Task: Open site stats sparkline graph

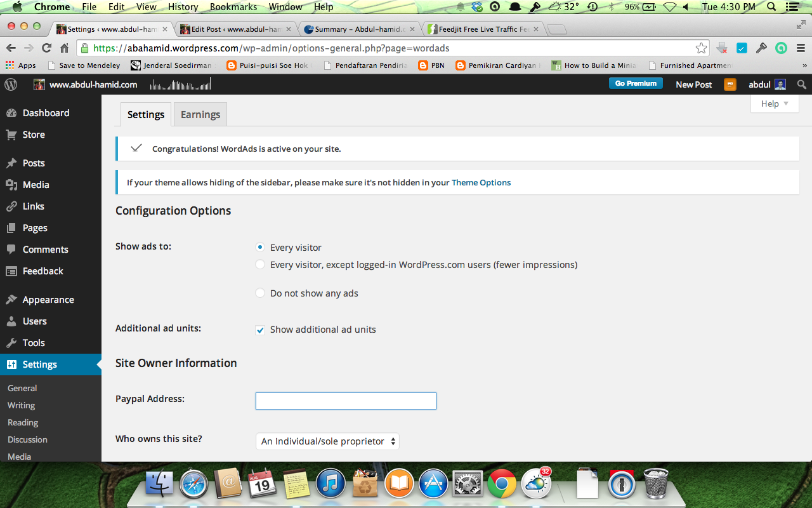Action: pyautogui.click(x=180, y=84)
